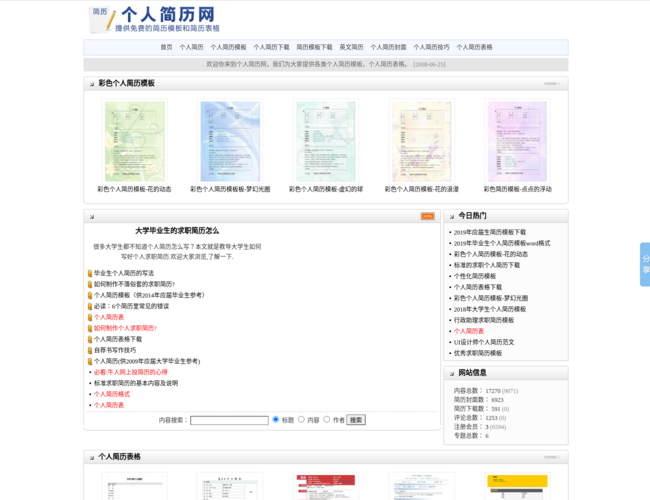The width and height of the screenshot is (650, 500).
Task: Click the 彩色个人简历模板-花的浪漫 caption link
Action: 422,189
